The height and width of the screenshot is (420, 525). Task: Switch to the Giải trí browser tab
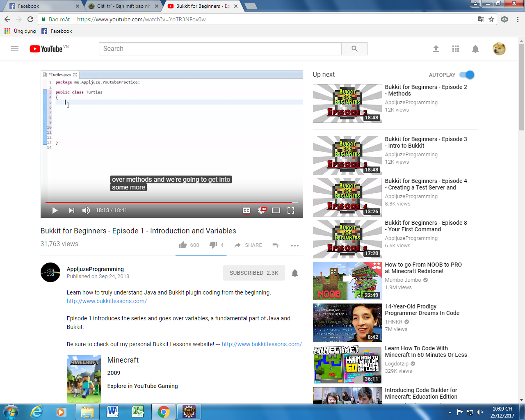coord(123,6)
